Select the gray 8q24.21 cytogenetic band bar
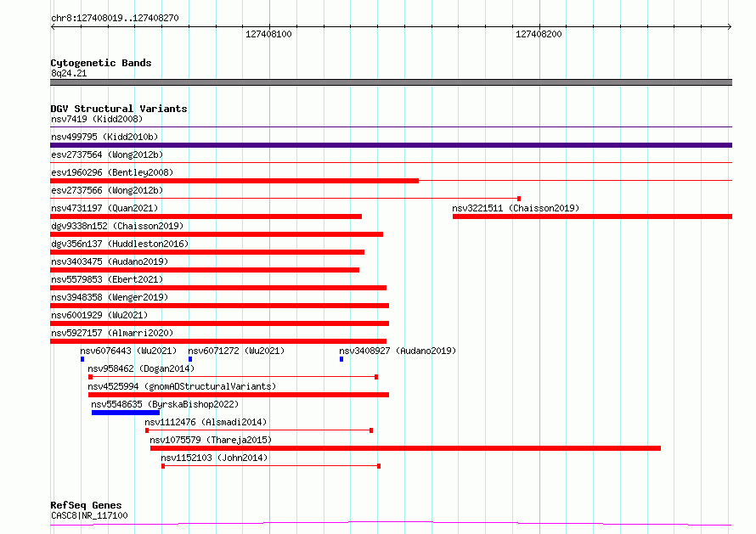Screen dimensions: 756x534 391,82
